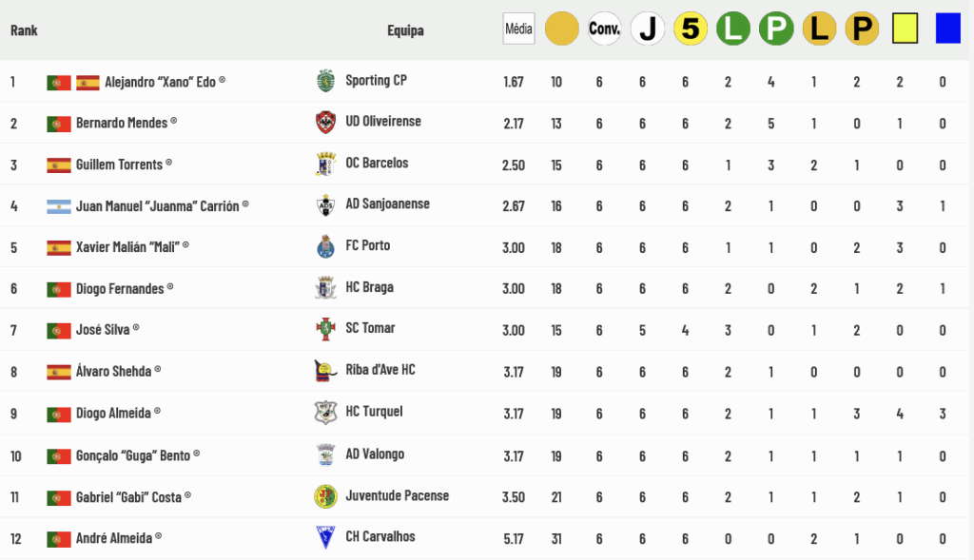Click the Média column header icon
974x560 pixels.
[x=518, y=29]
